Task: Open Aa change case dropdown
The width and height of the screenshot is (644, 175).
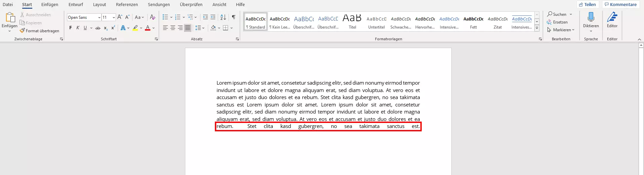Action: (139, 17)
